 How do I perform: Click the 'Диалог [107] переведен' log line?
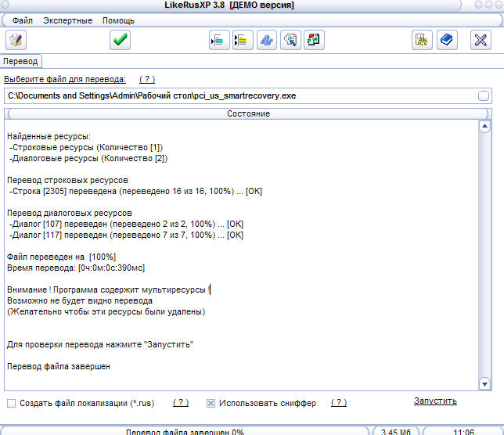[x=126, y=224]
